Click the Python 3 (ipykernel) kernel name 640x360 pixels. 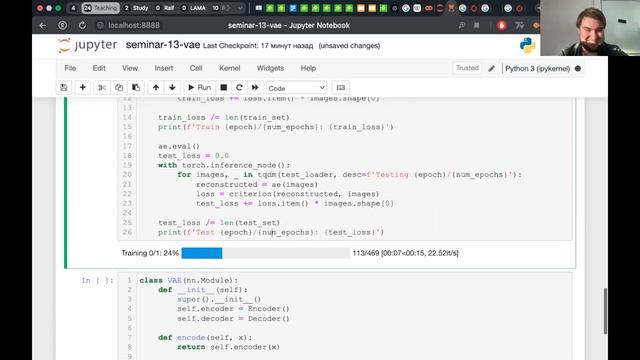coord(537,69)
